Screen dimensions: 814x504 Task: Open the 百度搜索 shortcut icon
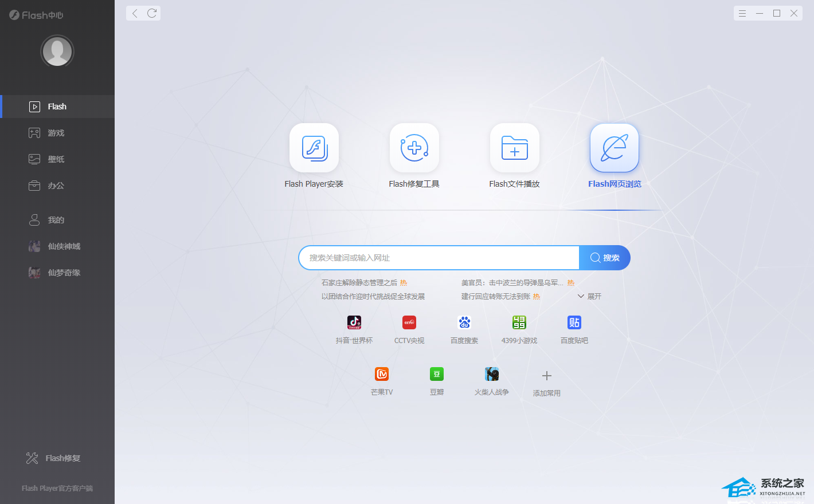464,322
